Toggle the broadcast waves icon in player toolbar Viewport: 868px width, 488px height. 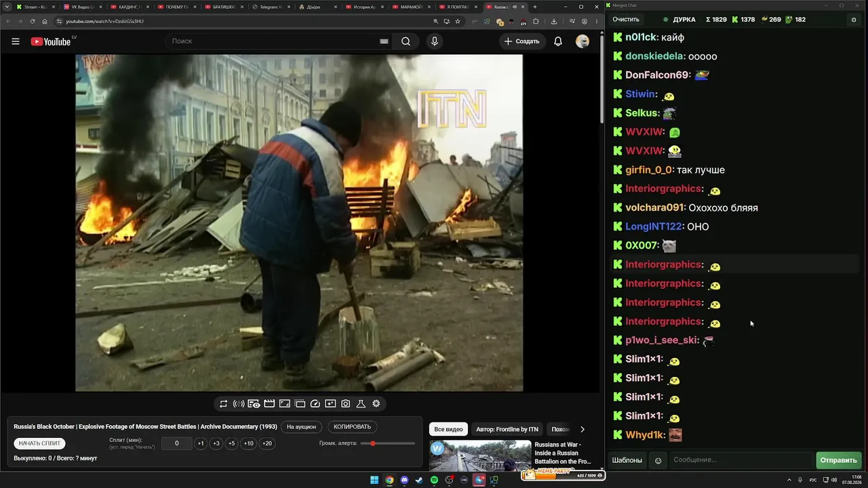tap(239, 404)
